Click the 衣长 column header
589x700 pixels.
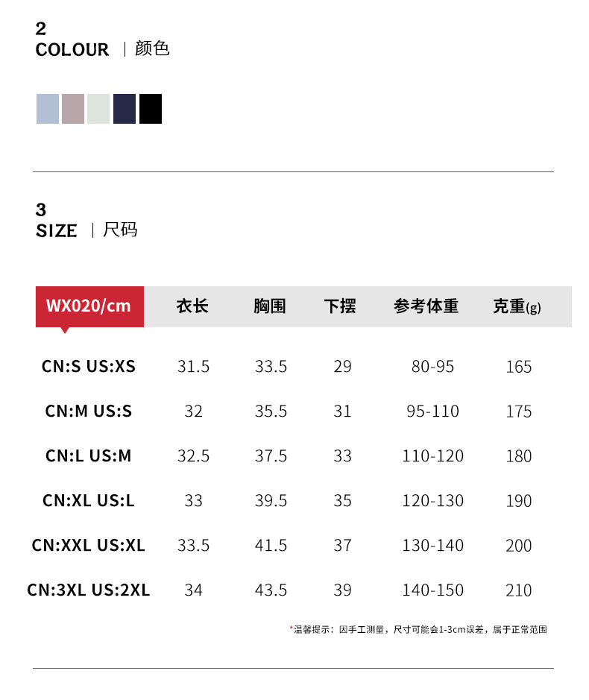point(192,306)
